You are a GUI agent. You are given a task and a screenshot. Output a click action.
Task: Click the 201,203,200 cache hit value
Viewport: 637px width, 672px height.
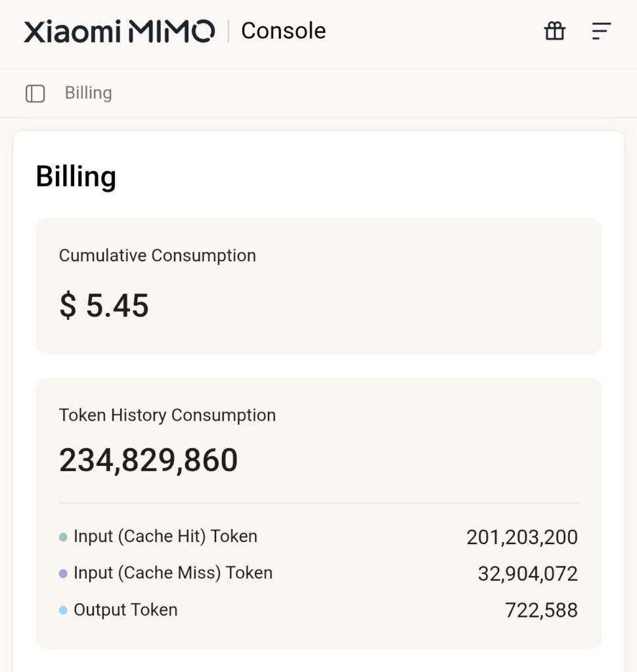(x=522, y=537)
